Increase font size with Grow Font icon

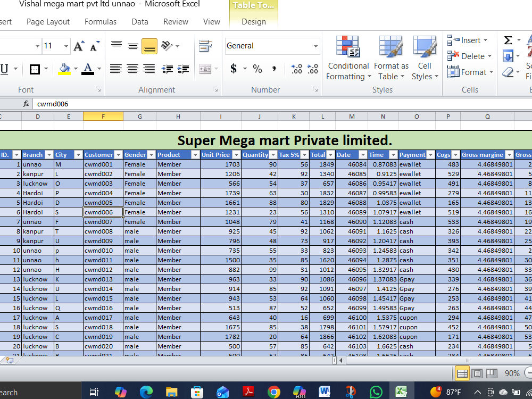pos(79,46)
